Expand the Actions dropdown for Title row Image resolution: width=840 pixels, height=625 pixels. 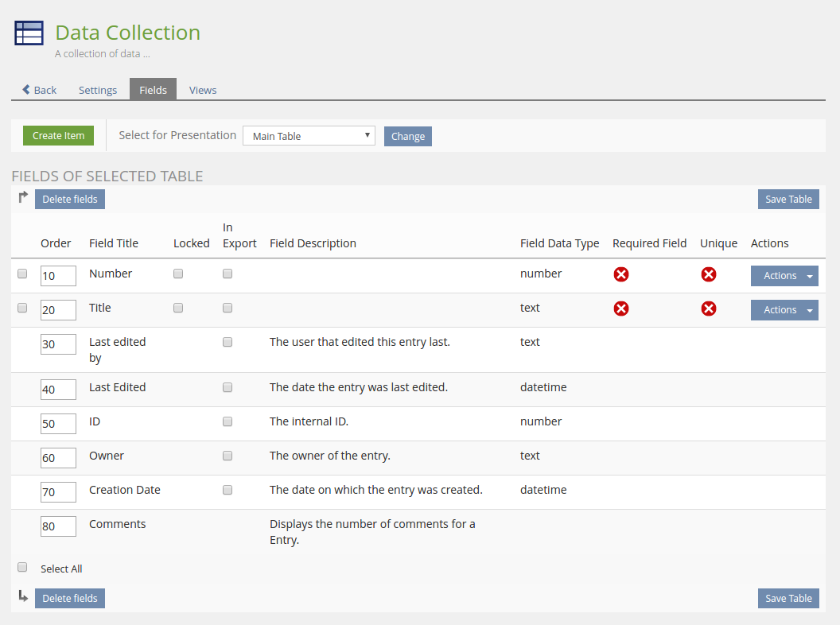tap(809, 310)
